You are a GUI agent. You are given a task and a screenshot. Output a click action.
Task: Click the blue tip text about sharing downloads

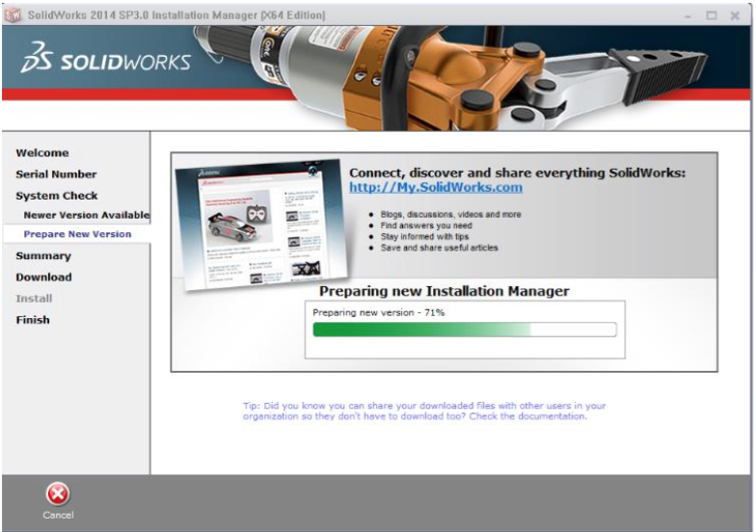(x=424, y=411)
